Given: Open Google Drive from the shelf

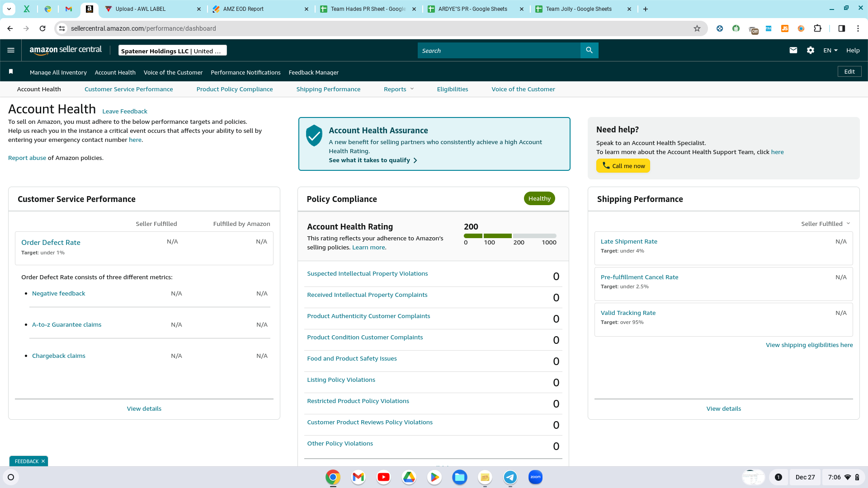Looking at the screenshot, I should [409, 477].
